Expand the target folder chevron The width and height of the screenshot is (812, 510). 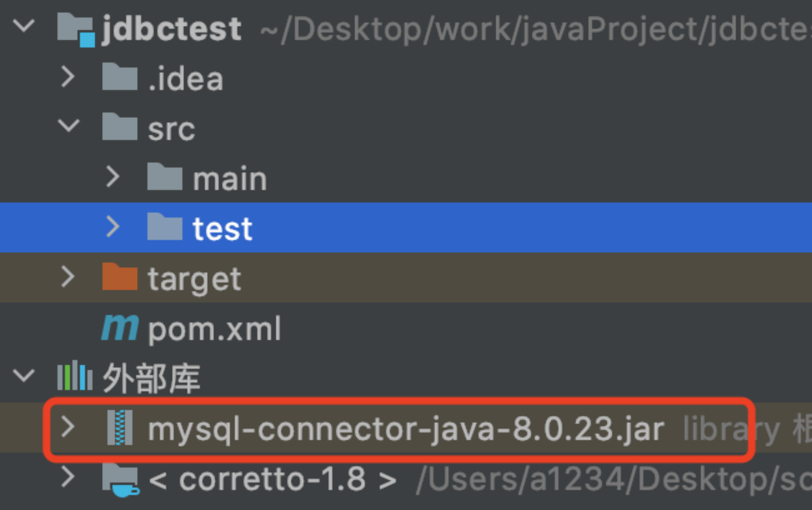(x=68, y=277)
